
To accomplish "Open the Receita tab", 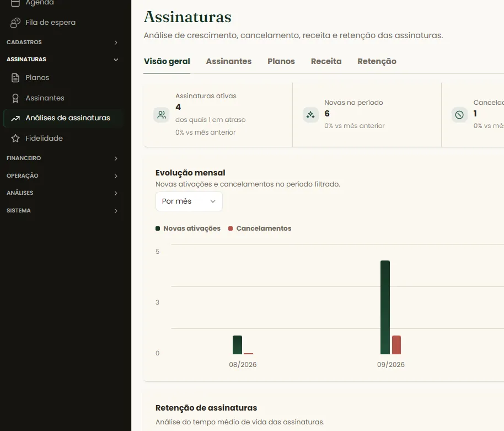I will coord(326,61).
